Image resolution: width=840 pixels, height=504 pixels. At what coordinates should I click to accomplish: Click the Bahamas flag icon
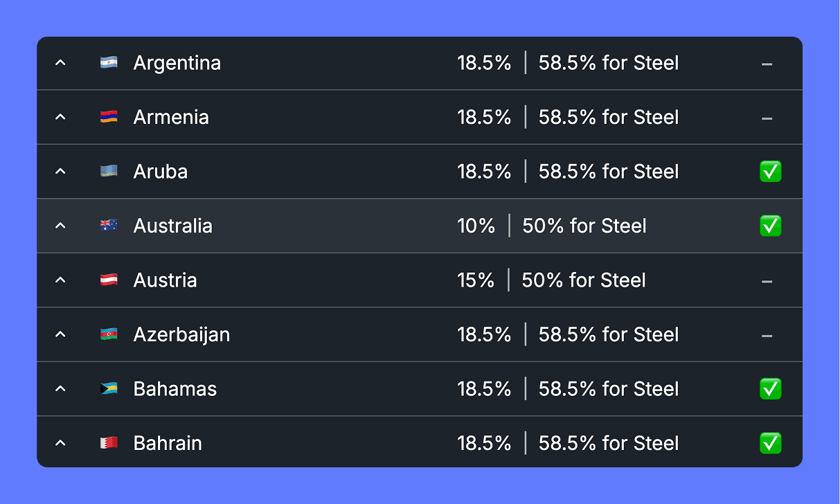[x=108, y=389]
